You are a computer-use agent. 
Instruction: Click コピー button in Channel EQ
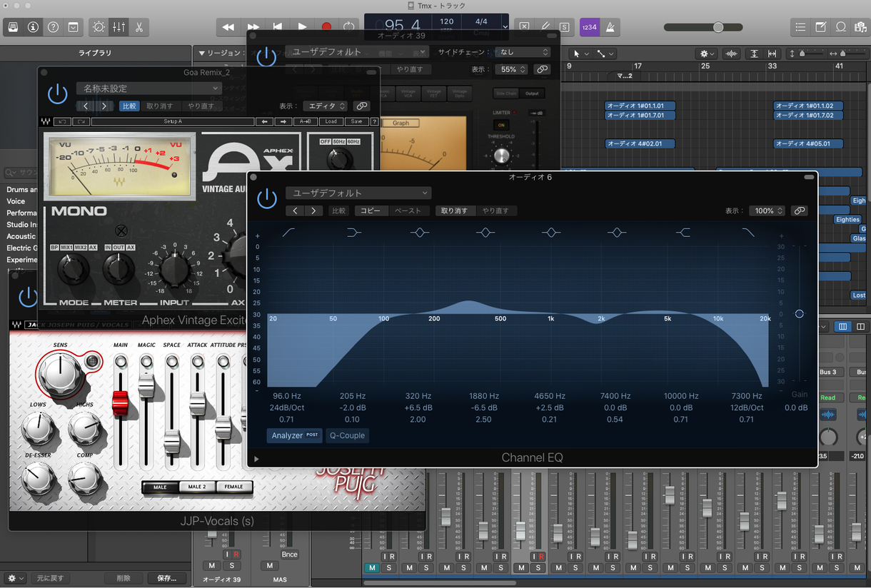[x=371, y=211]
